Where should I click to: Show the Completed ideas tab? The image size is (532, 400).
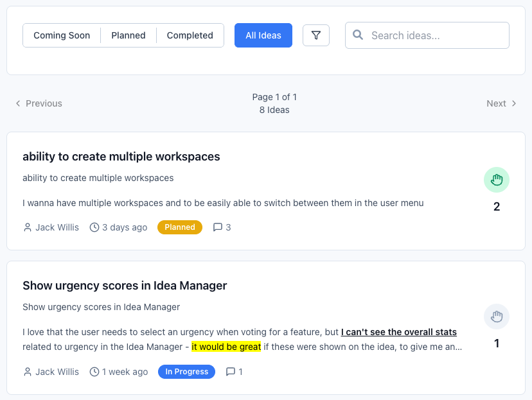tap(190, 35)
